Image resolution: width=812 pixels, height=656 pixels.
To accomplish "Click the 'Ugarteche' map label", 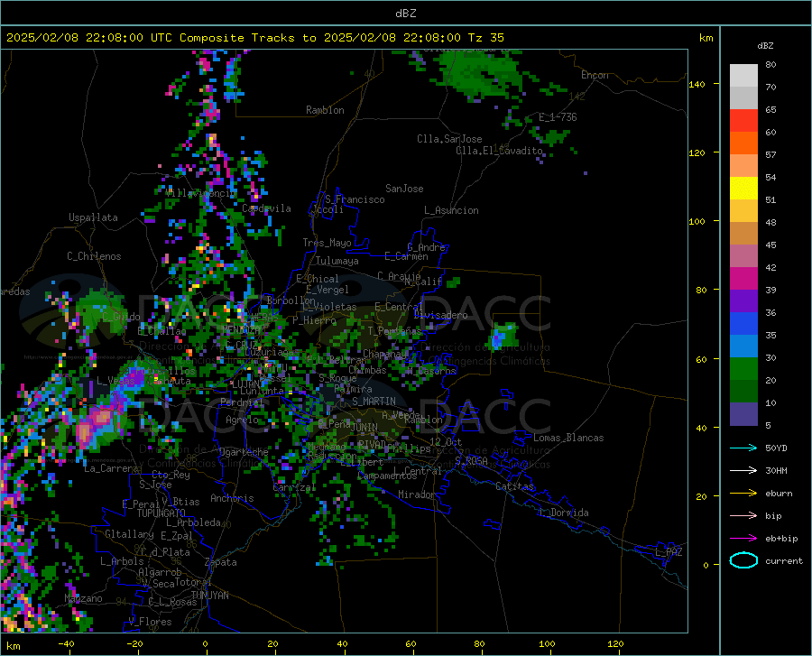I will pyautogui.click(x=244, y=452).
